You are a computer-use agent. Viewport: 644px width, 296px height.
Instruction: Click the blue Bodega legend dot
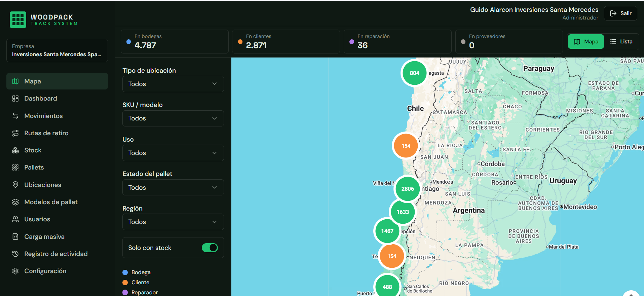pyautogui.click(x=125, y=272)
